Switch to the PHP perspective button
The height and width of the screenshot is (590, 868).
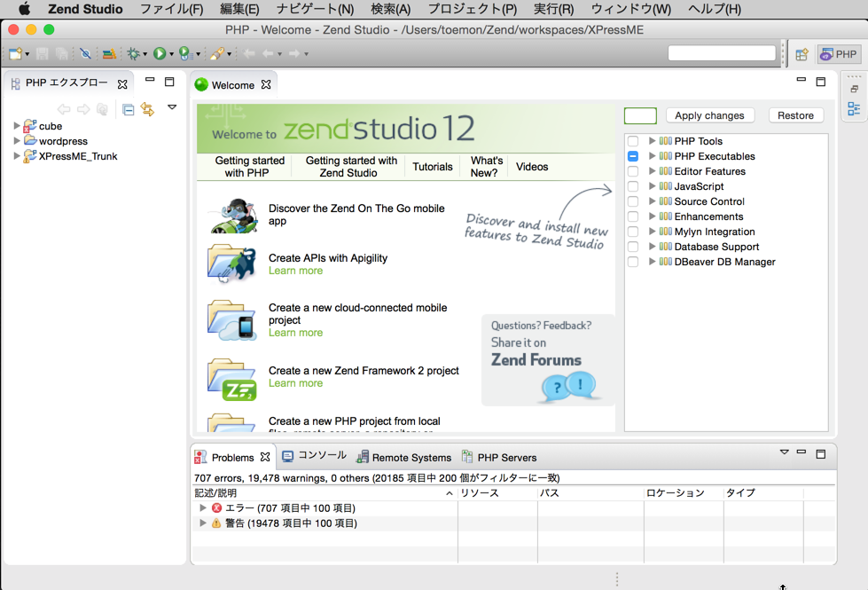[x=840, y=54]
